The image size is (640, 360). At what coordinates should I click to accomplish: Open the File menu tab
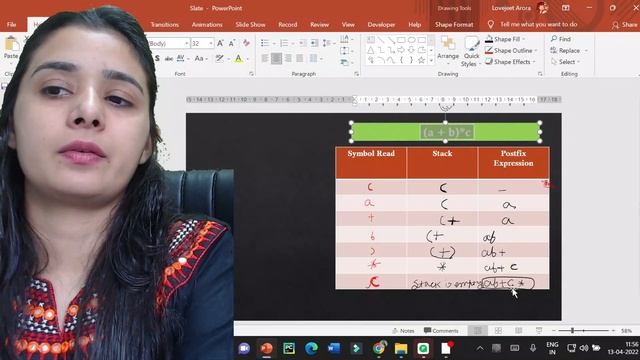(x=11, y=24)
